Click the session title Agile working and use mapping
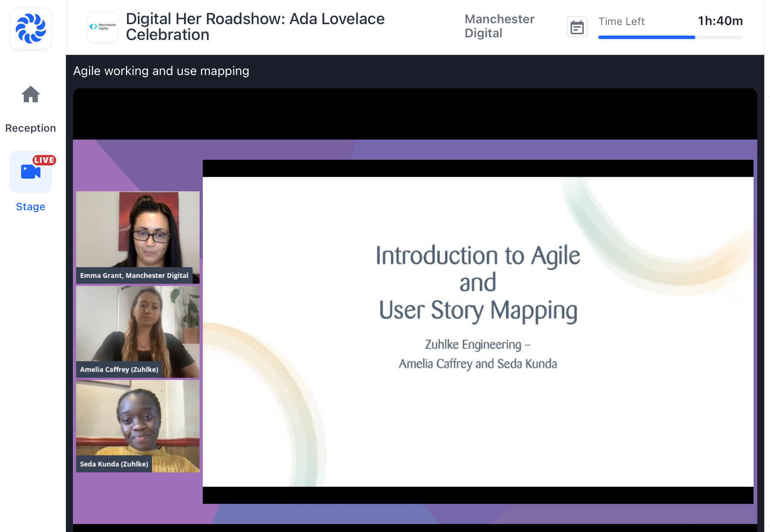Screen dimensions: 770x532 coord(161,71)
